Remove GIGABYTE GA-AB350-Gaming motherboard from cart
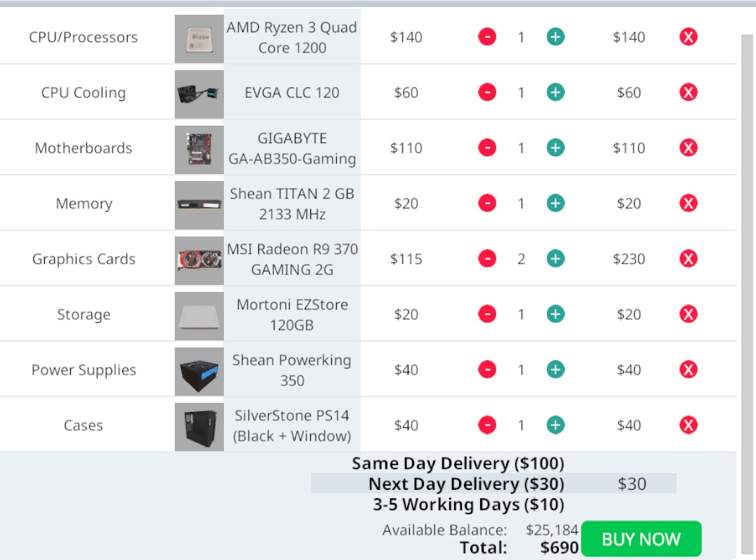Screen dimensions: 756x560 pos(688,147)
